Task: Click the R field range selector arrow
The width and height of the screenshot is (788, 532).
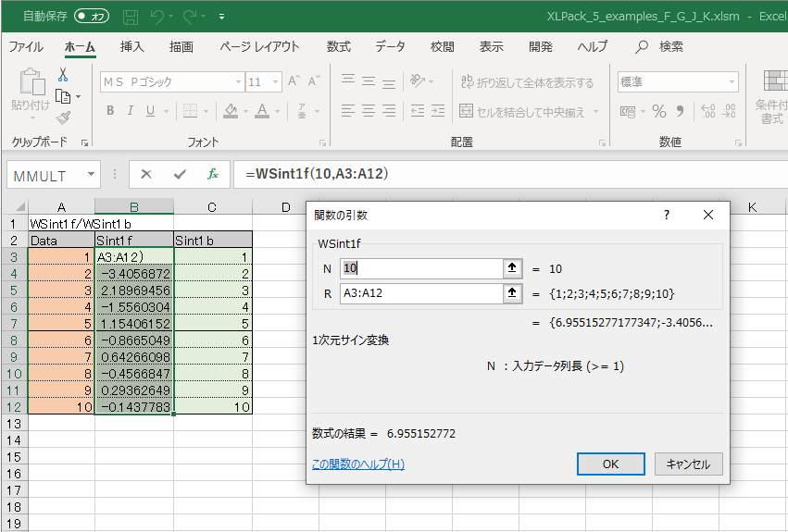Action: pyautogui.click(x=510, y=293)
